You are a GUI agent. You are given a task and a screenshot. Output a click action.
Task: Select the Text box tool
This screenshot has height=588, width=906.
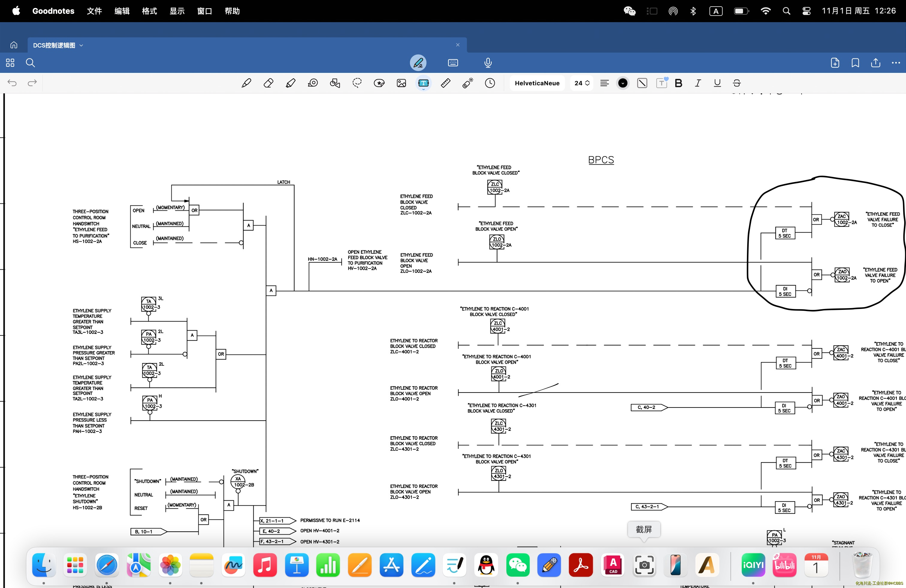pyautogui.click(x=423, y=83)
